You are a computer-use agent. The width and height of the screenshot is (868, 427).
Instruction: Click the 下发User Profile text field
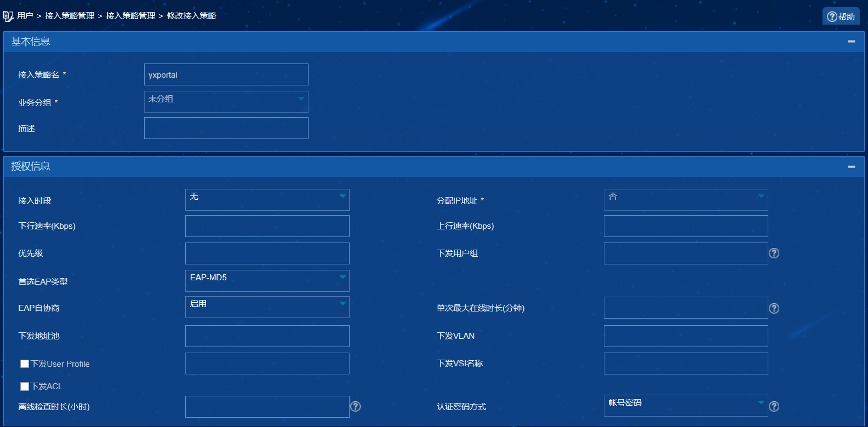(x=267, y=363)
